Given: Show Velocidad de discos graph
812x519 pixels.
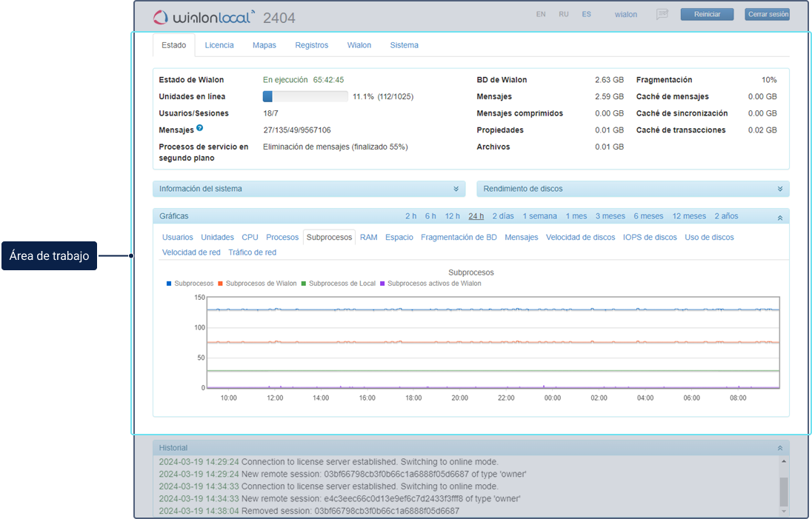Looking at the screenshot, I should pyautogui.click(x=581, y=238).
